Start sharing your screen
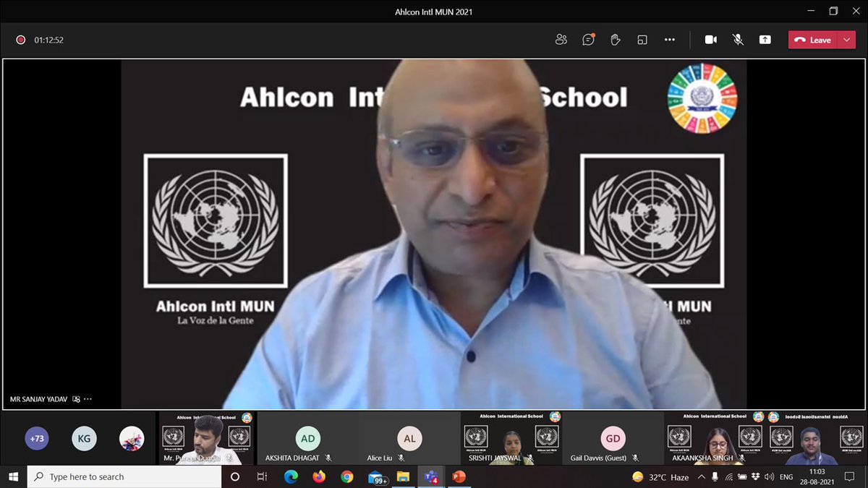 [x=765, y=40]
